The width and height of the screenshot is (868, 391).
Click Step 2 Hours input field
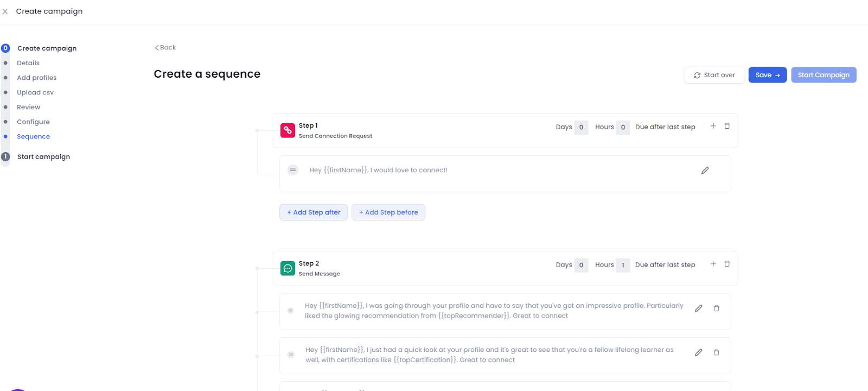tap(623, 266)
